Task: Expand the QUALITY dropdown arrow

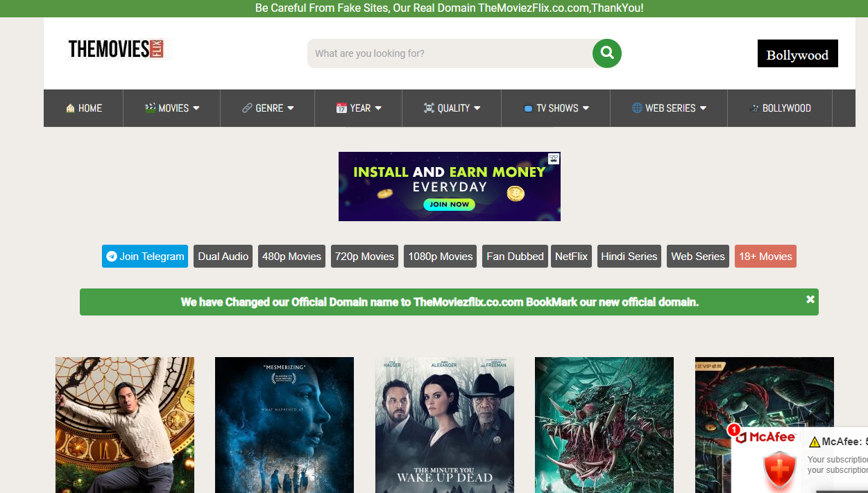Action: 477,108
